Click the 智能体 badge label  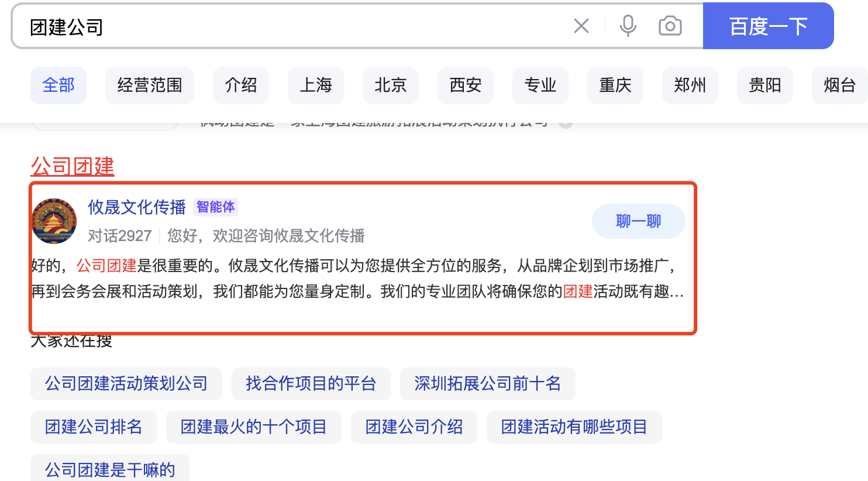tap(215, 207)
